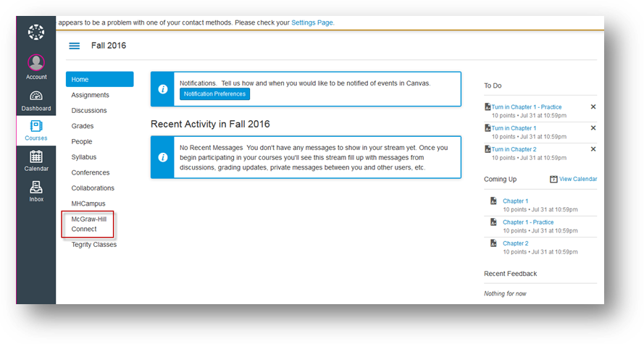Open the Calendar icon in sidebar
This screenshot has width=644, height=344.
click(x=36, y=156)
